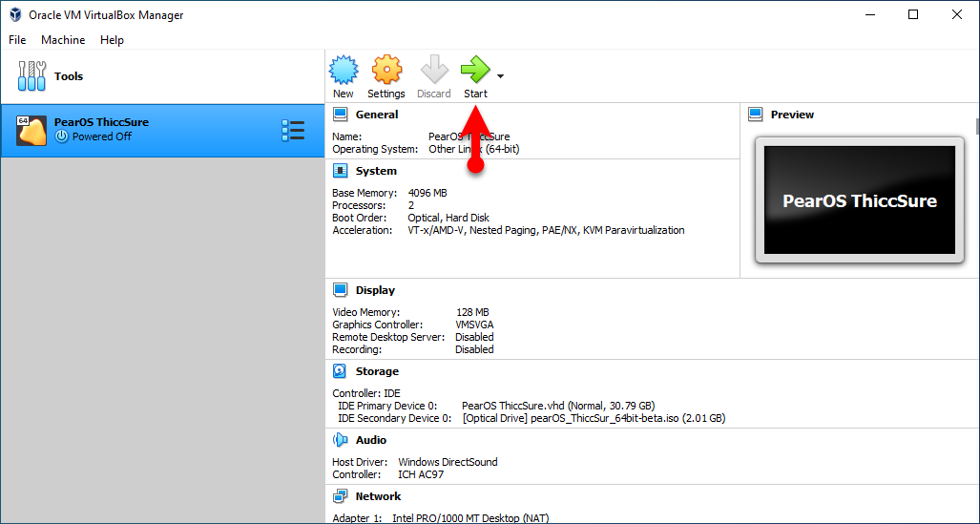Screen dimensions: 980x524
Task: Click the Audio section speaker icon
Action: coord(340,440)
